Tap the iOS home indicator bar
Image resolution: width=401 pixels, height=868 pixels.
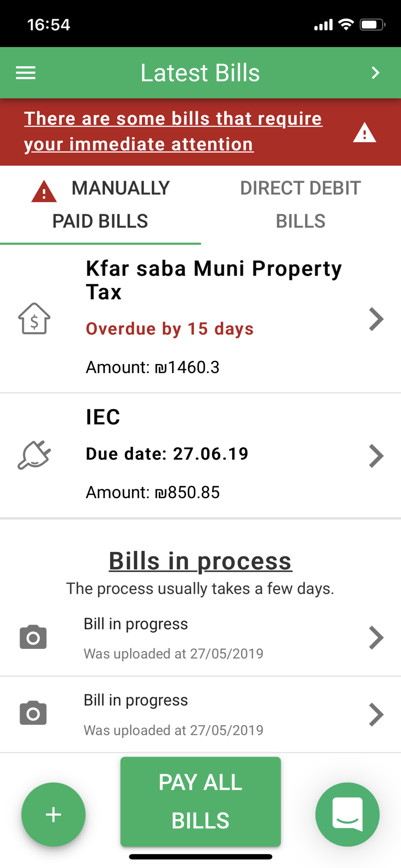coord(200,857)
